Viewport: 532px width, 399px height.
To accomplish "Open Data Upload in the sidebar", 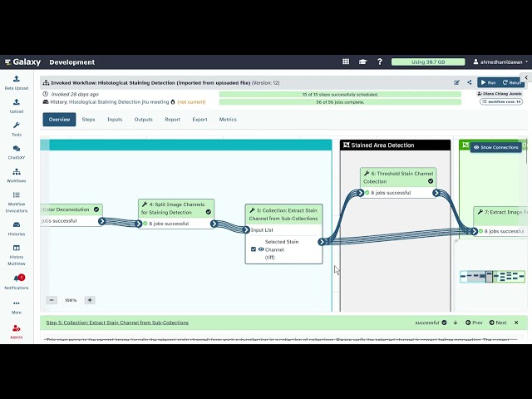I will (17, 82).
